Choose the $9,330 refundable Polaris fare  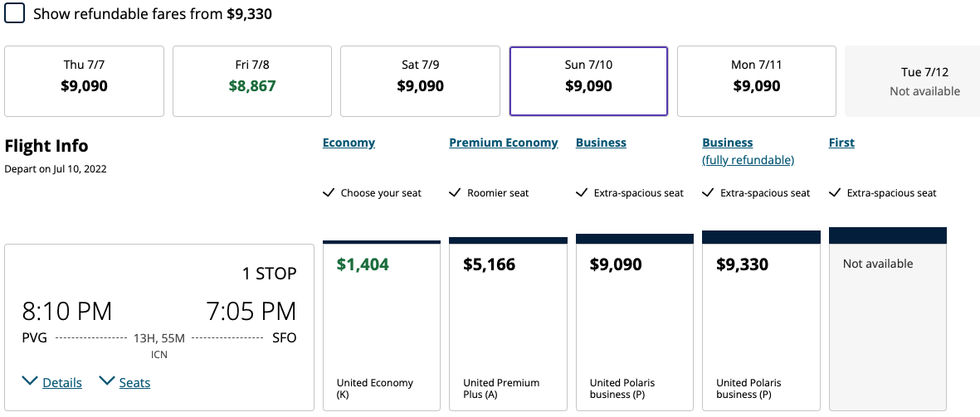click(761, 325)
